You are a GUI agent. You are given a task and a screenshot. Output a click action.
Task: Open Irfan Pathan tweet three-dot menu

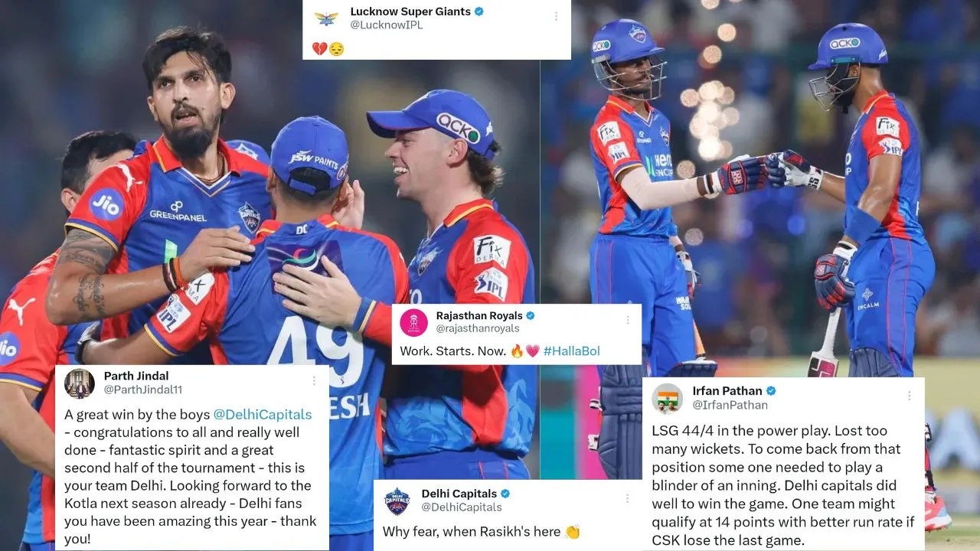pos(909,396)
